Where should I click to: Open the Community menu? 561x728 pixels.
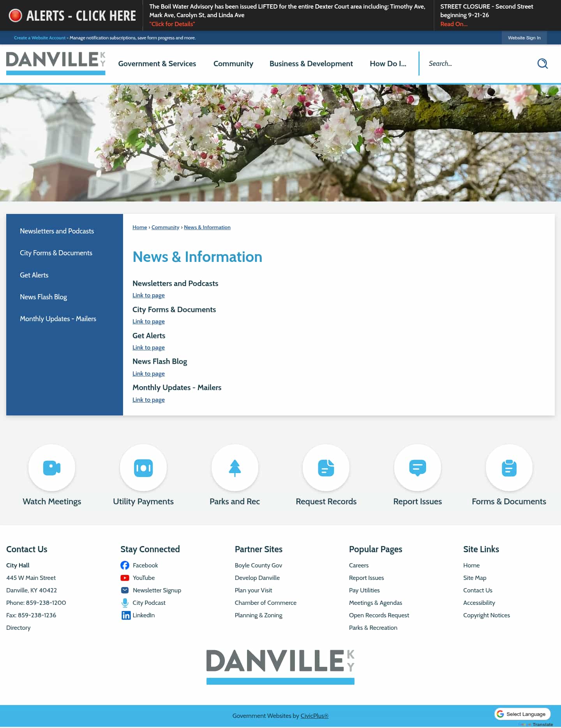click(x=233, y=64)
